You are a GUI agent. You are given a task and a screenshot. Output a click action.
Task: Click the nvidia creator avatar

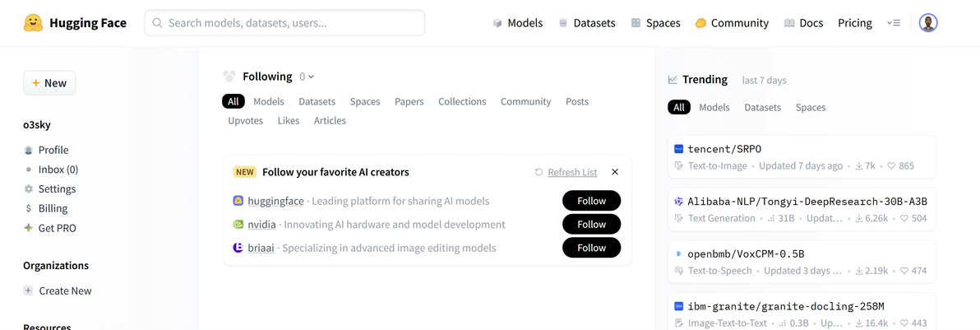click(238, 224)
